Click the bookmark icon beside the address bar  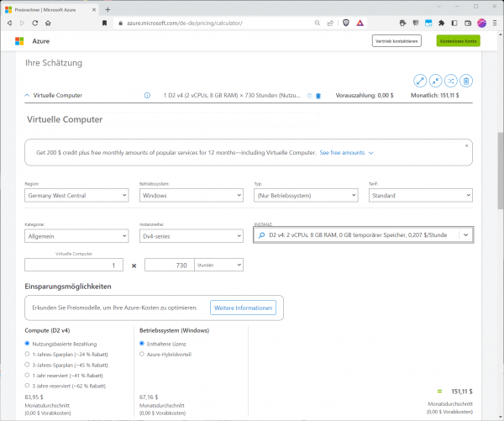click(x=104, y=23)
